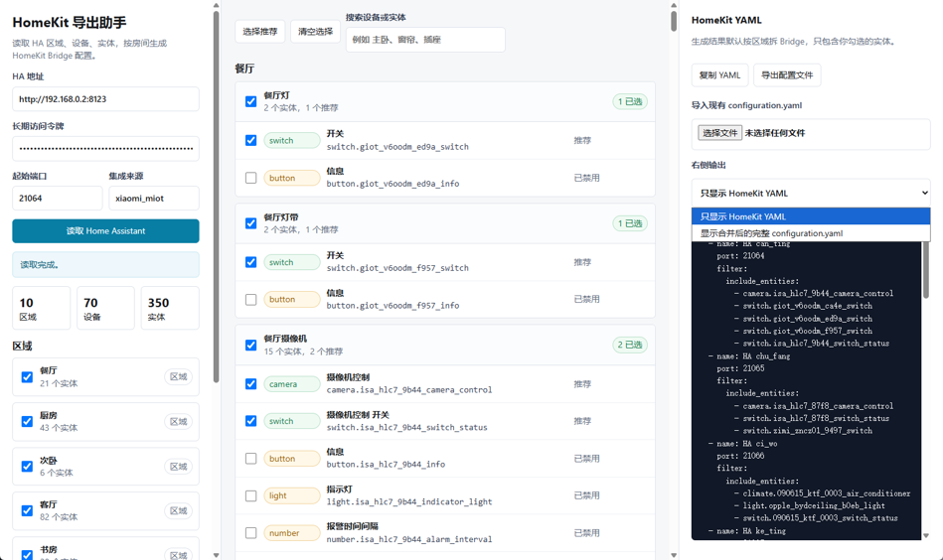Screen dimensions: 943x560
Task: Uncheck switch.giot_v6oodm_ed9a_switch entity
Action: pos(250,140)
